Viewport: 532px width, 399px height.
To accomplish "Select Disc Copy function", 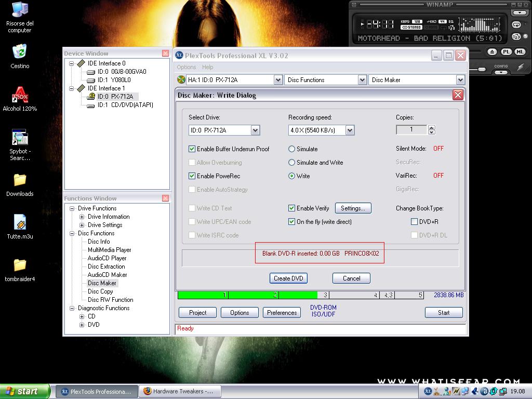I will [100, 291].
